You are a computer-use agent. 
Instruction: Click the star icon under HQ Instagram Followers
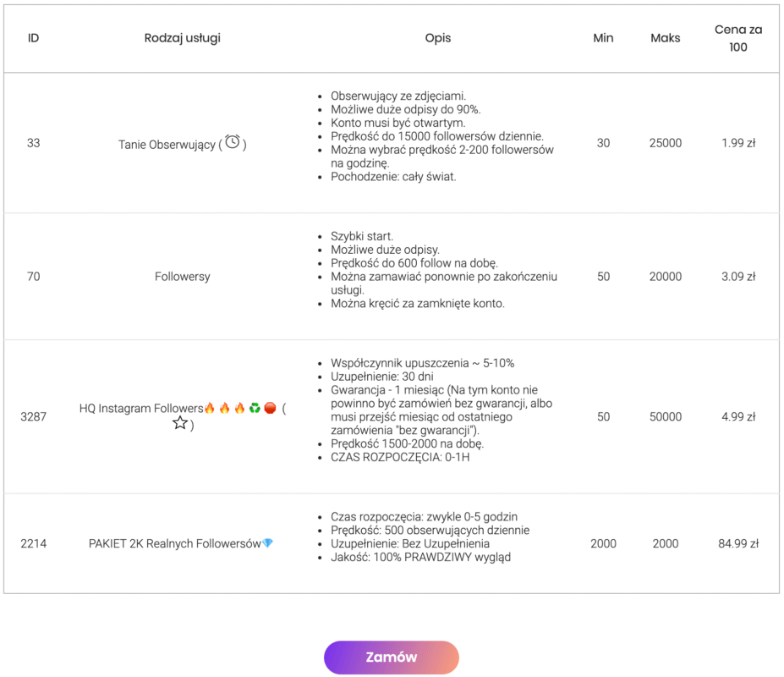[180, 423]
